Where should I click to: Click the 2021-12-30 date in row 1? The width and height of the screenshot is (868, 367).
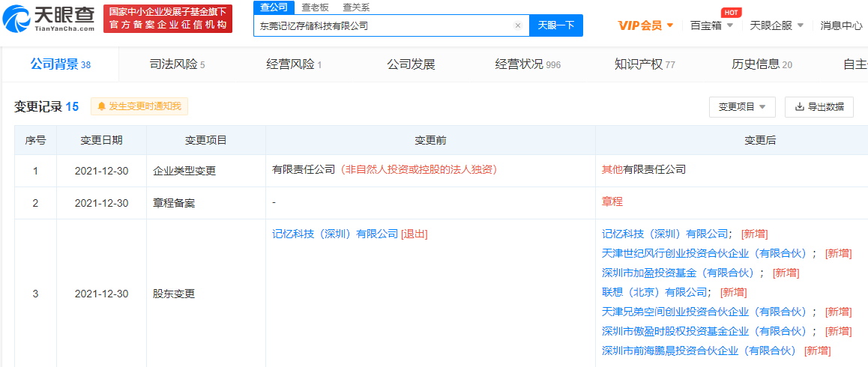tap(101, 171)
